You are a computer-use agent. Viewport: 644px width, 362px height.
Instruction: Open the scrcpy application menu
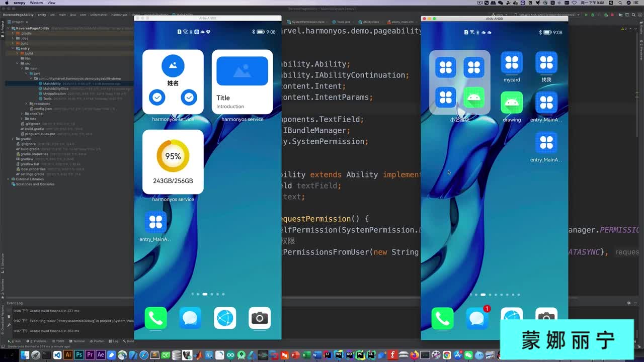click(x=19, y=3)
